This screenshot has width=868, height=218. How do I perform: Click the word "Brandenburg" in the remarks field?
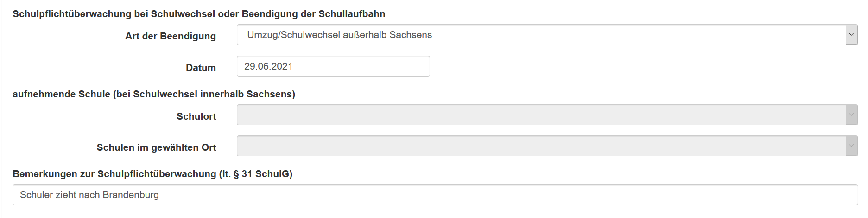131,195
